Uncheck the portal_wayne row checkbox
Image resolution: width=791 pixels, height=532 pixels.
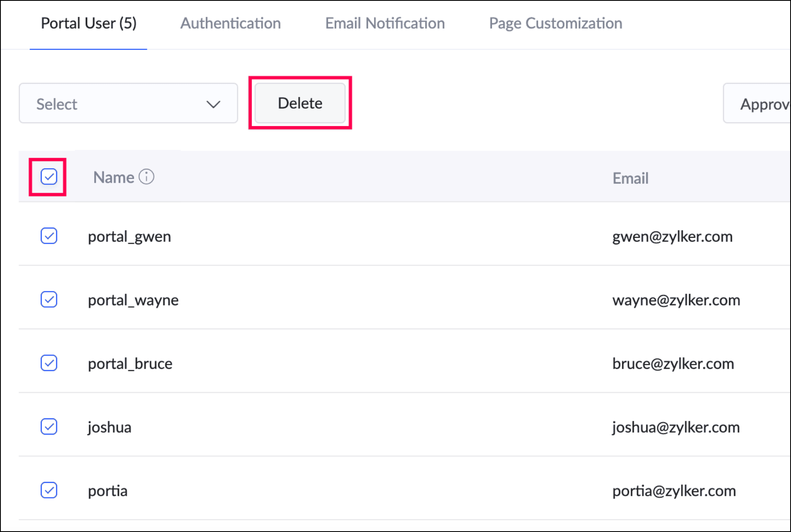click(x=49, y=300)
